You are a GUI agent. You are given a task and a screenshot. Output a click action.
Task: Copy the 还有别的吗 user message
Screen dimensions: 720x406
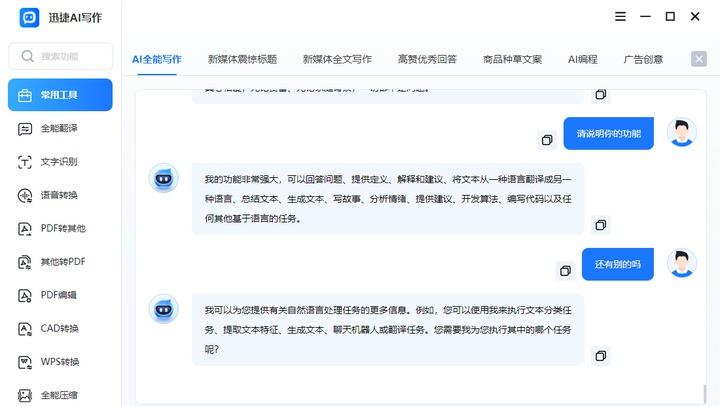point(565,271)
